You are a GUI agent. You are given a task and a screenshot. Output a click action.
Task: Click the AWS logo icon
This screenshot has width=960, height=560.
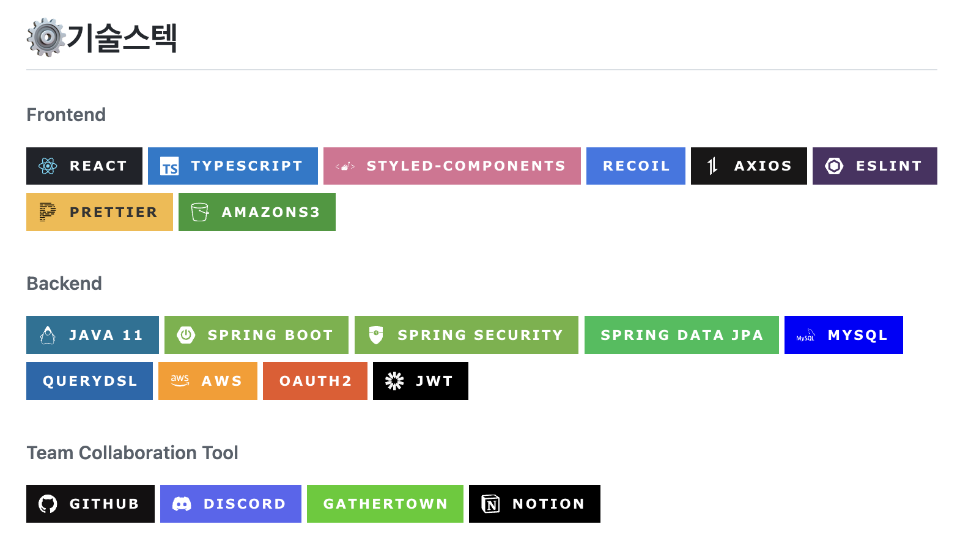180,381
